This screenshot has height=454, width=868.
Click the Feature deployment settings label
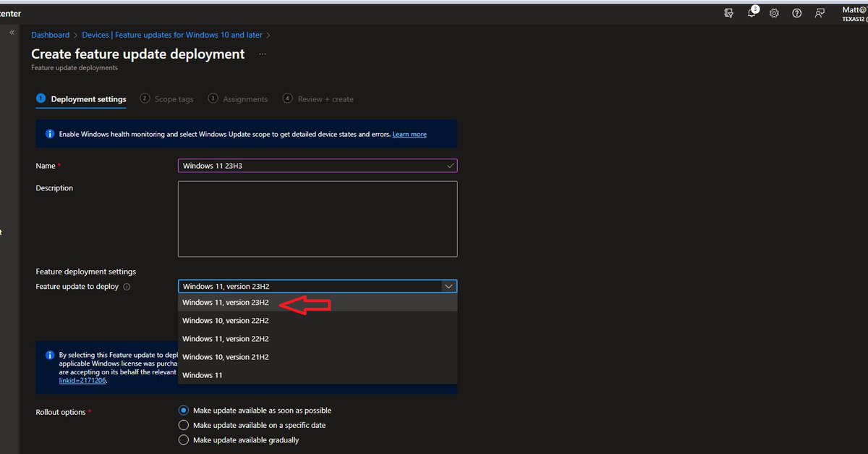(x=86, y=272)
